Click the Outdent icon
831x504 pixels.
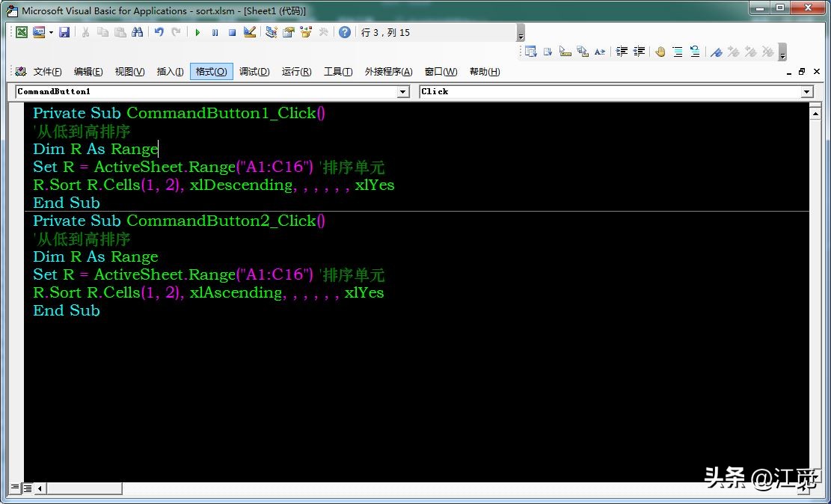click(x=640, y=52)
